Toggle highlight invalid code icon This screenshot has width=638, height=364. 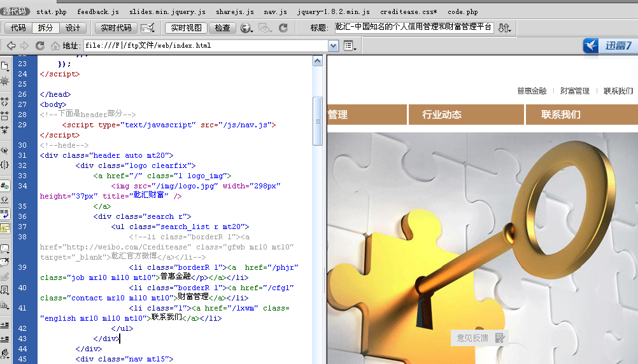(x=5, y=200)
